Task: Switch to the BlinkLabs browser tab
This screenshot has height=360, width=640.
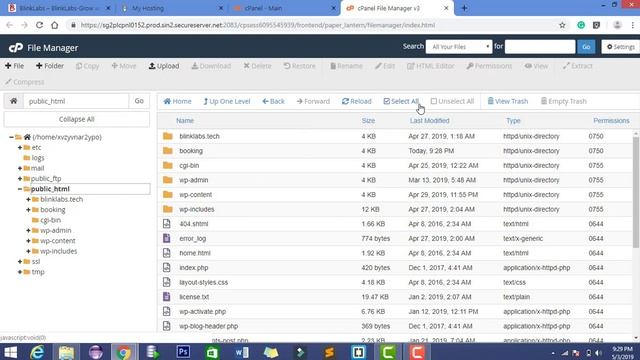Action: 59,8
